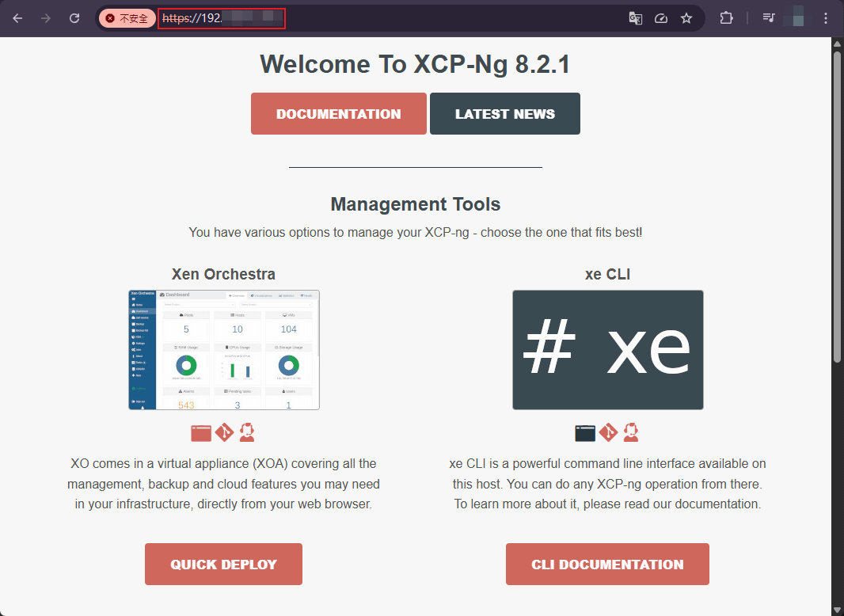Screen dimensions: 844x616
Task: Click the 'Management Tools' heading
Action: coord(416,204)
